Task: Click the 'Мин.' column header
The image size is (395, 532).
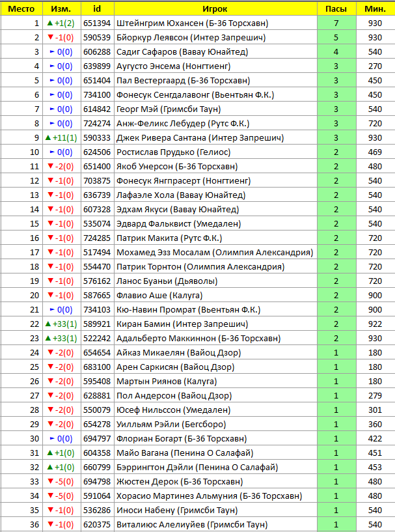Action: [x=375, y=9]
